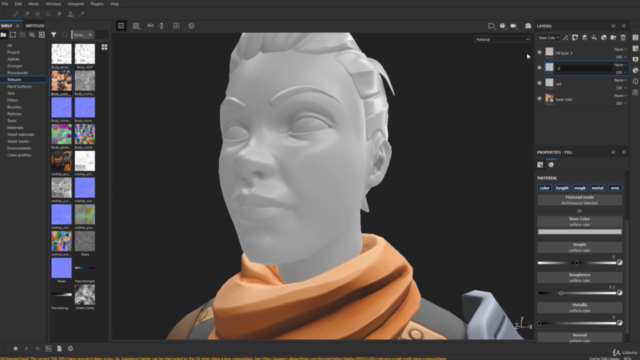The image size is (640, 360).
Task: Click the Roughness uniform color button
Action: pos(580,278)
